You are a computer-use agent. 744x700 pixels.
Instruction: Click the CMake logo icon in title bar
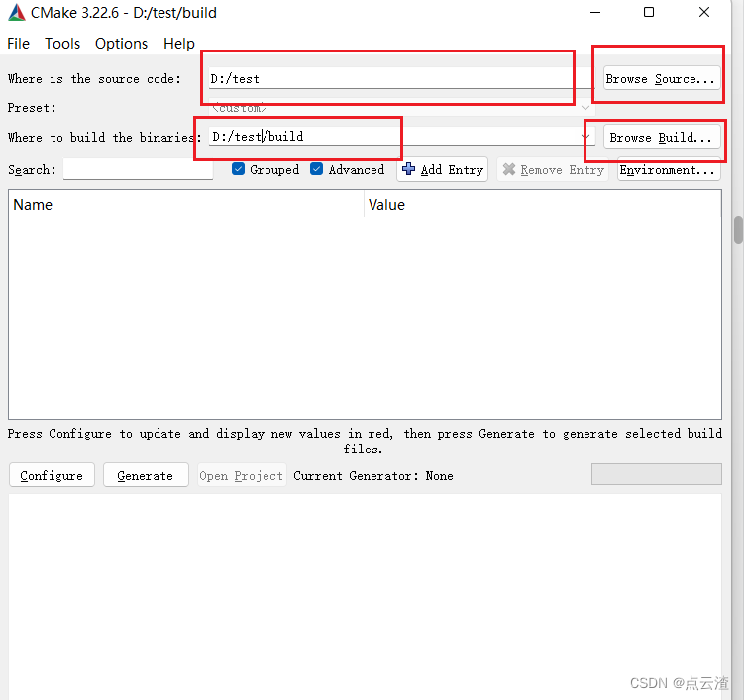(x=17, y=13)
